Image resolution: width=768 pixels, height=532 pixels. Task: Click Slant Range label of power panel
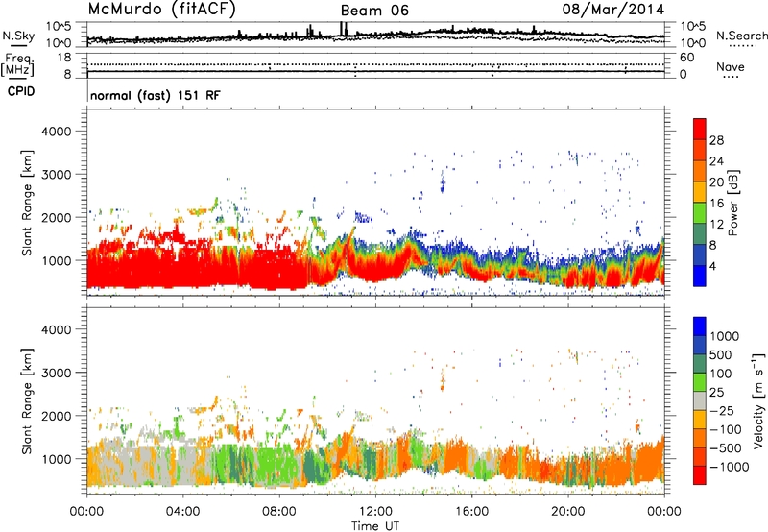27,203
